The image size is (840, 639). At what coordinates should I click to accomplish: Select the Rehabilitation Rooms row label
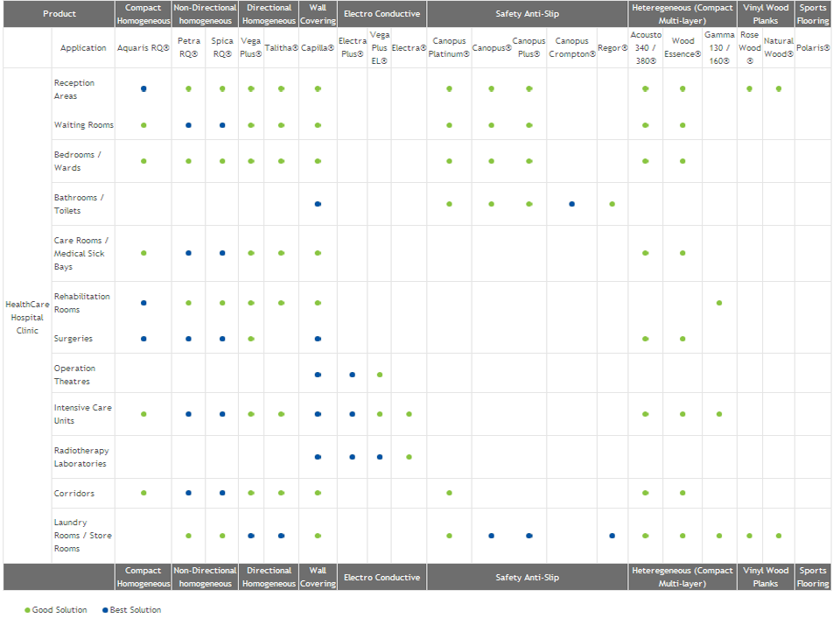82,304
